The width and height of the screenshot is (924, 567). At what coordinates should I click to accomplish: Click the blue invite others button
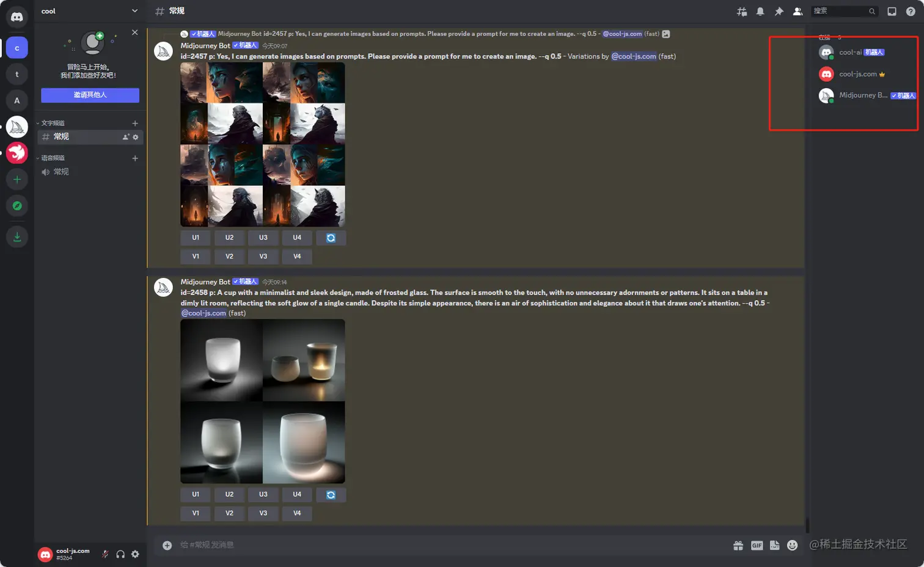click(90, 95)
